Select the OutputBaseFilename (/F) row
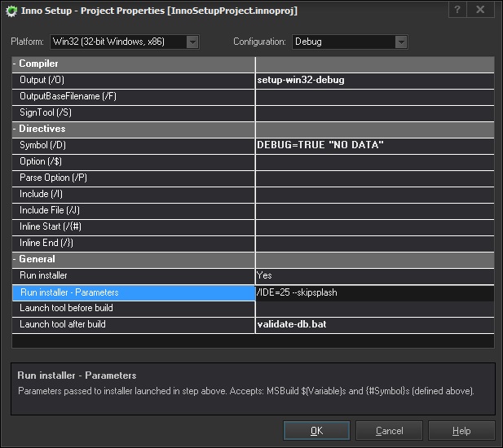Viewport: 503px width, 448px height. (x=134, y=96)
